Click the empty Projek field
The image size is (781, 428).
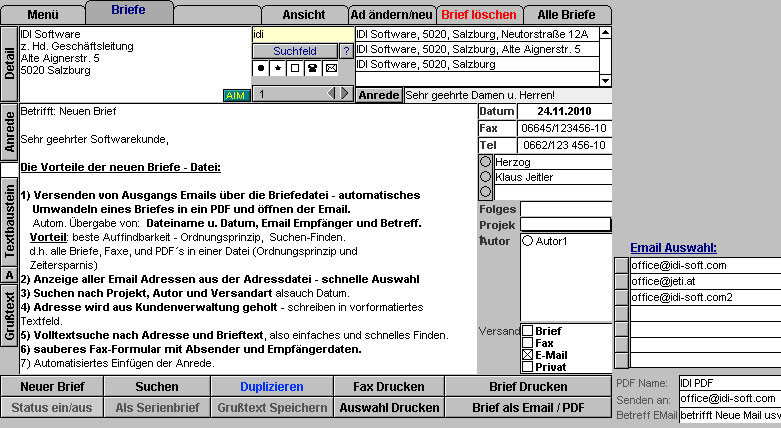click(566, 225)
